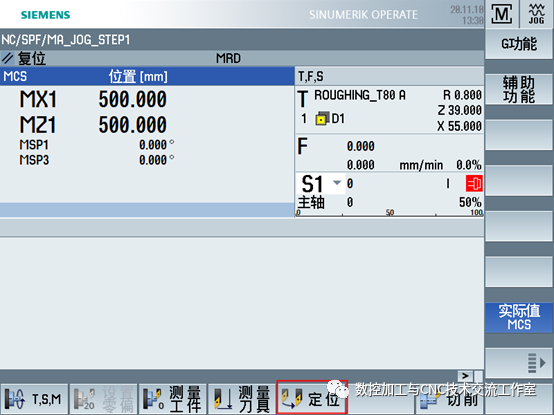Click the tool length X 55.000
554x415 pixels.
tap(460, 126)
